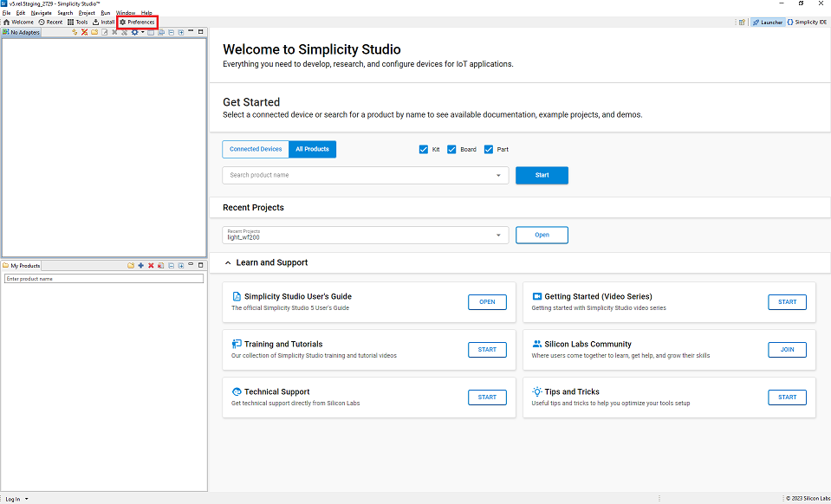Open the Log In dropdown arrow

[x=27, y=499]
